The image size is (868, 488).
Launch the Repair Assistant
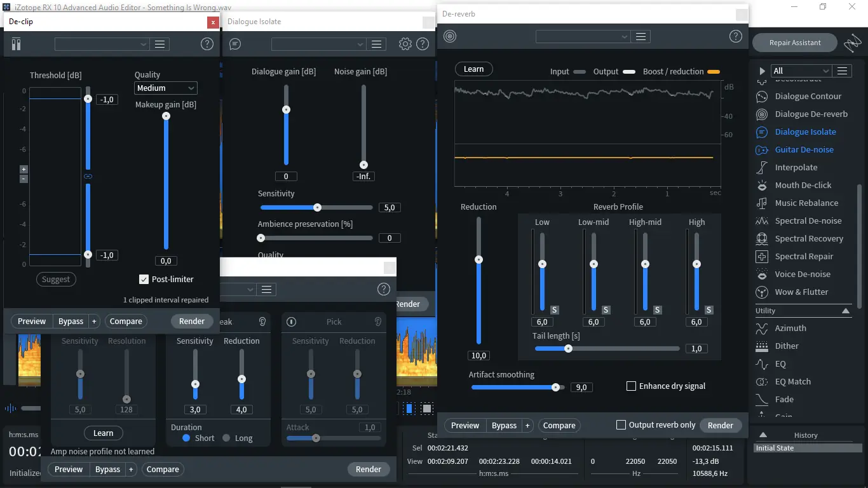pos(795,43)
